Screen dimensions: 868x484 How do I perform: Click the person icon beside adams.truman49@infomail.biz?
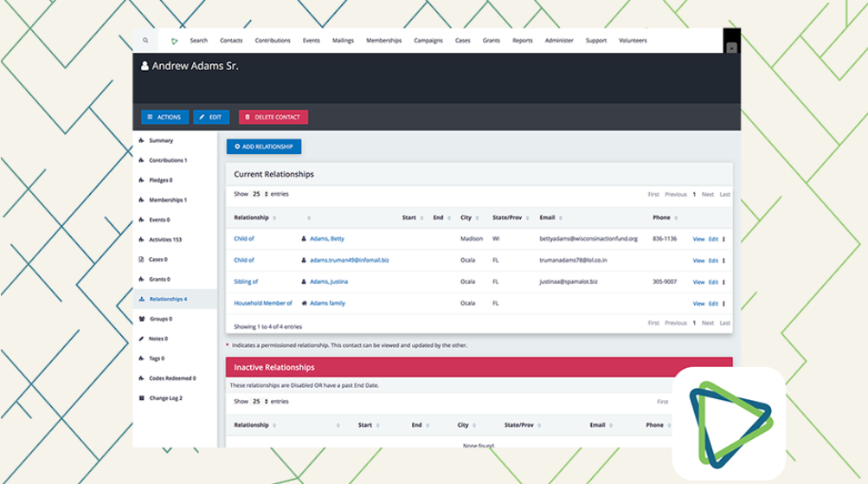(x=304, y=261)
